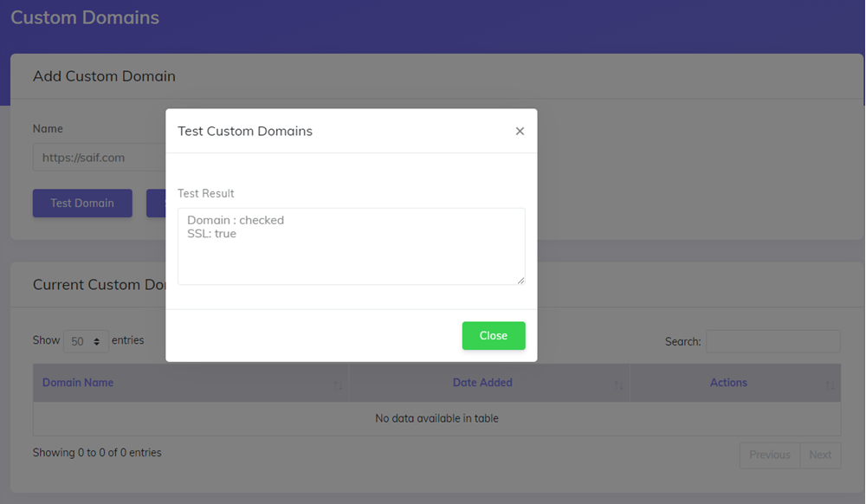Click the textarea resize handle
Image resolution: width=866 pixels, height=504 pixels.
523,280
